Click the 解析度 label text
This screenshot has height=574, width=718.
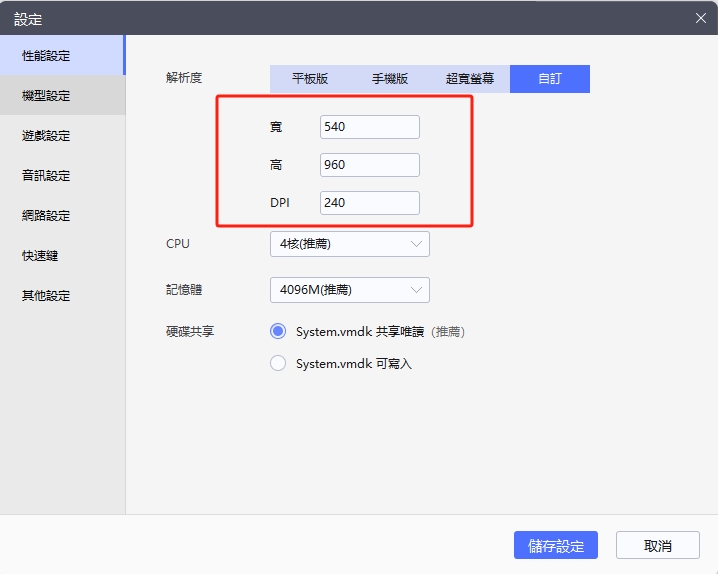pos(184,78)
